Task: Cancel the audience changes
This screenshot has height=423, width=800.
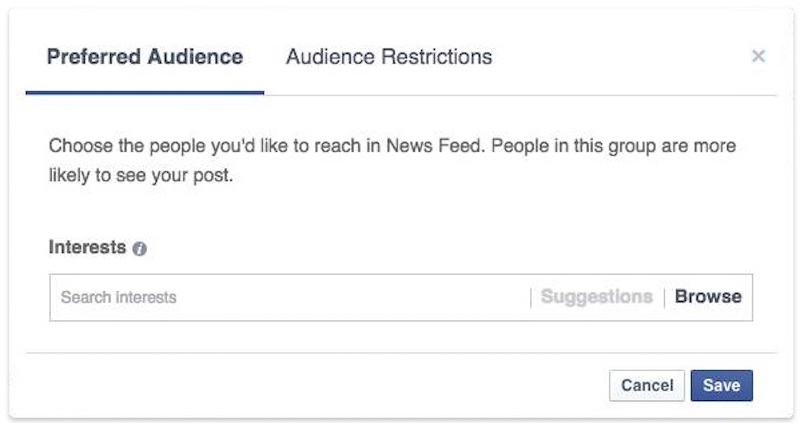Action: tap(647, 385)
